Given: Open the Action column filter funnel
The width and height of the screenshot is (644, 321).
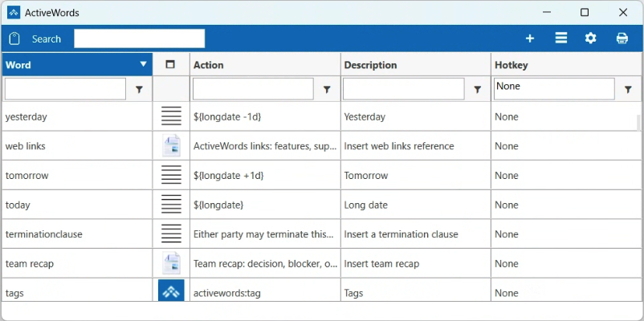Looking at the screenshot, I should click(327, 90).
